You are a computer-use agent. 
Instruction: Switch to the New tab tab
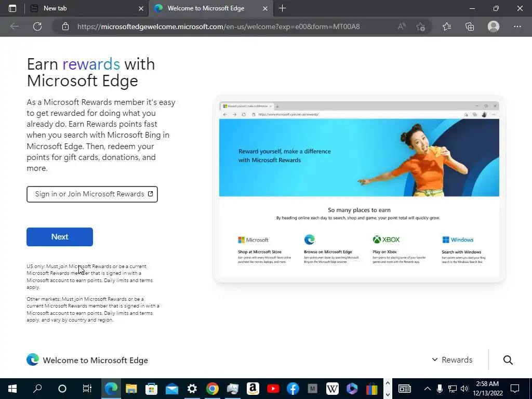point(86,8)
